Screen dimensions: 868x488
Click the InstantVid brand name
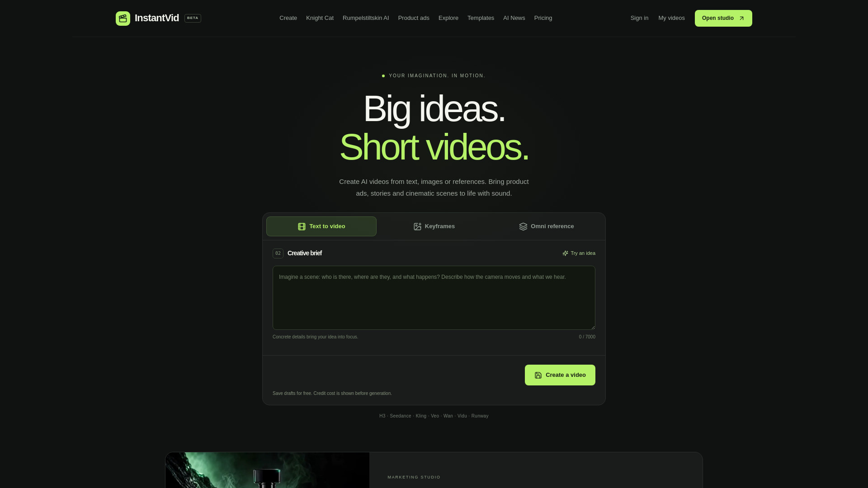(157, 18)
